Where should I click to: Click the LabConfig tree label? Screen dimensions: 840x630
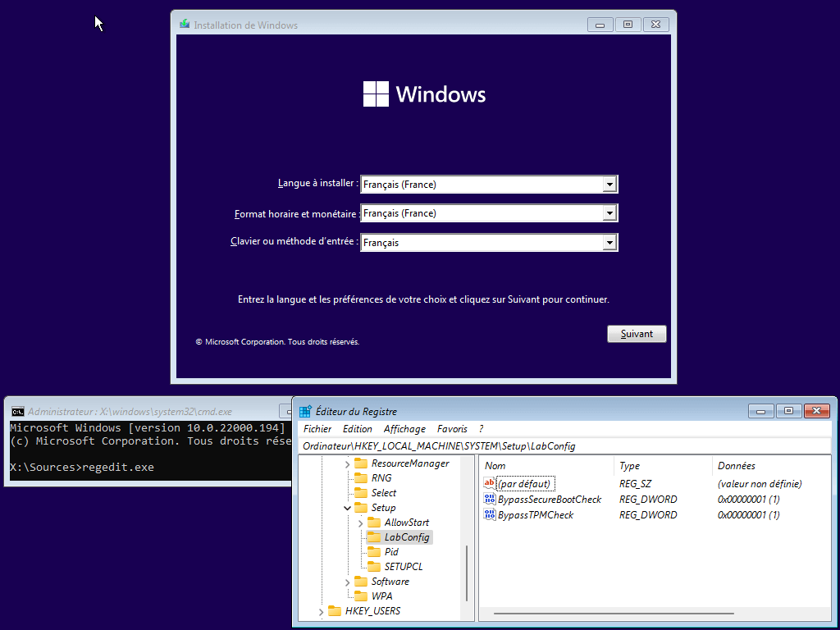[407, 536]
